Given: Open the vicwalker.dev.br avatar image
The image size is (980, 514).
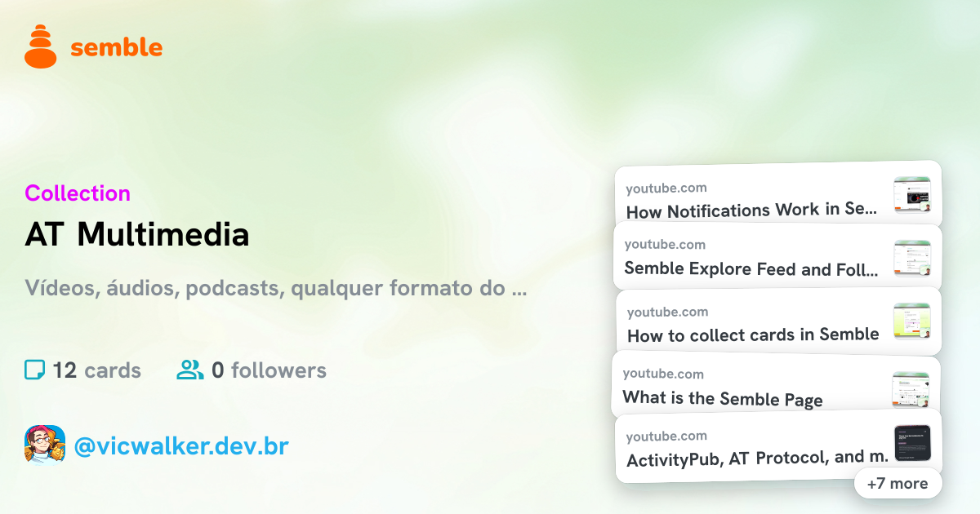Looking at the screenshot, I should click(45, 445).
